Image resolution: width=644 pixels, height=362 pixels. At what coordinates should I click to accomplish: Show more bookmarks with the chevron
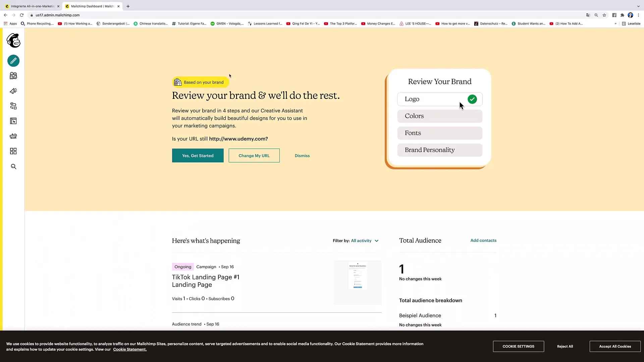(x=615, y=24)
